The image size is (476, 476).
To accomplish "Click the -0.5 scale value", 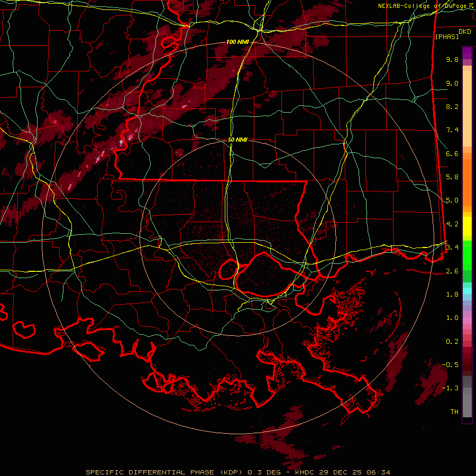I will tap(450, 365).
